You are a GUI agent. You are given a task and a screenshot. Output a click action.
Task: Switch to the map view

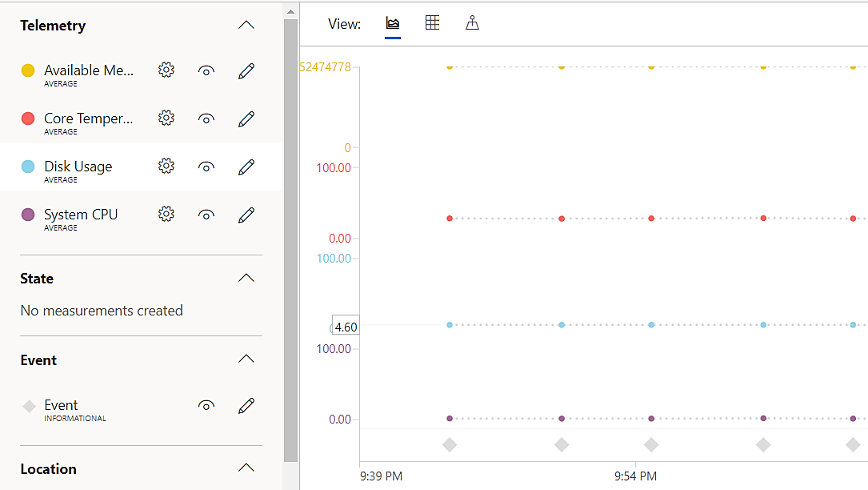pyautogui.click(x=473, y=23)
